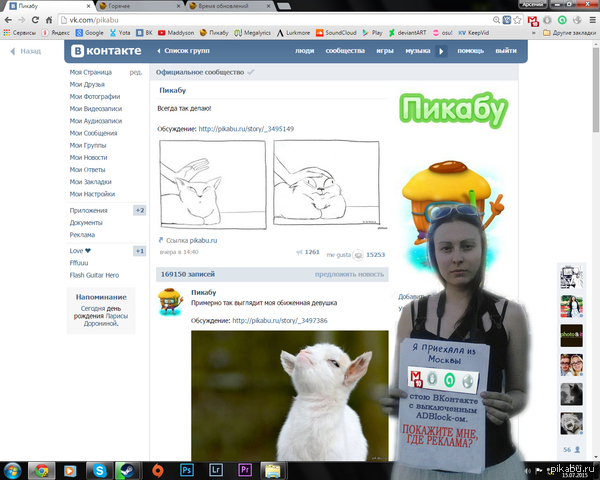Log out with выйти
The height and width of the screenshot is (480, 600).
[x=506, y=51]
